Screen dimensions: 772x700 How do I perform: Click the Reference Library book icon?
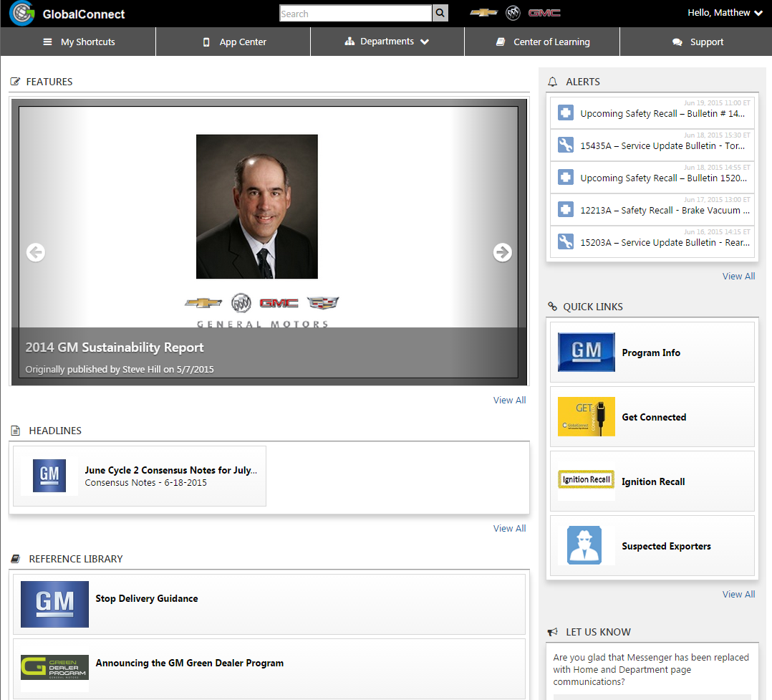[x=16, y=559]
